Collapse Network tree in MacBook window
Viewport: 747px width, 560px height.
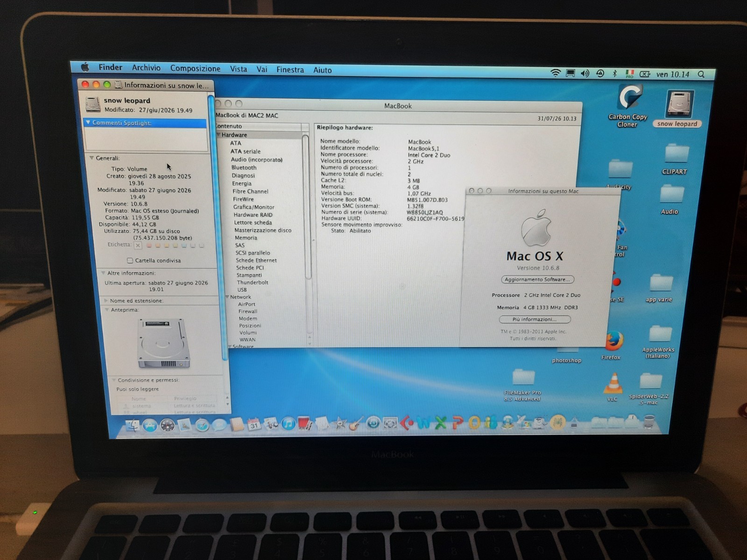click(x=227, y=297)
